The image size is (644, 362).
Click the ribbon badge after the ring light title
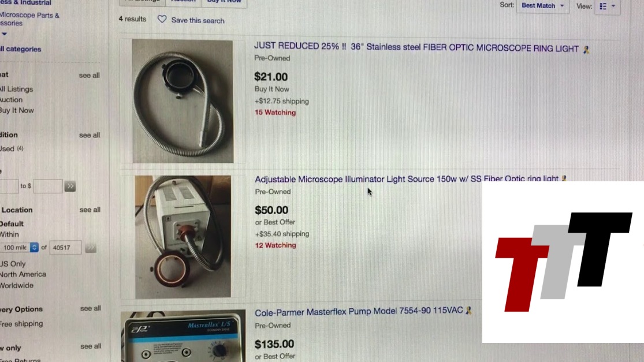(x=586, y=50)
